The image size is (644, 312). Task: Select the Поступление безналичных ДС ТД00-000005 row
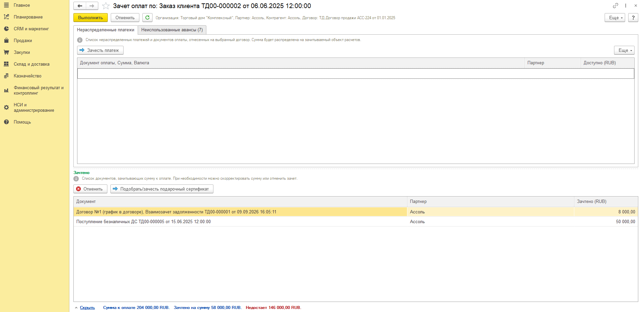coord(356,221)
